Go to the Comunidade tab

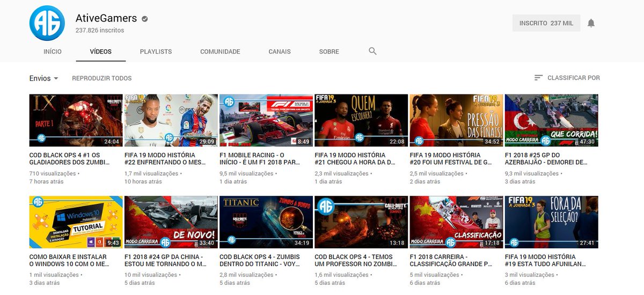point(220,51)
